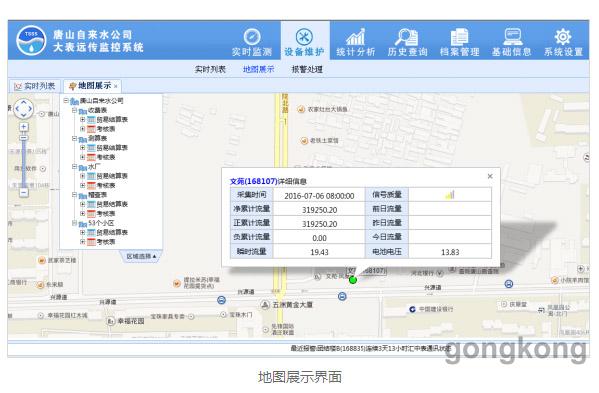Open 实时监测 compass icon
The height and width of the screenshot is (393, 599).
click(252, 37)
